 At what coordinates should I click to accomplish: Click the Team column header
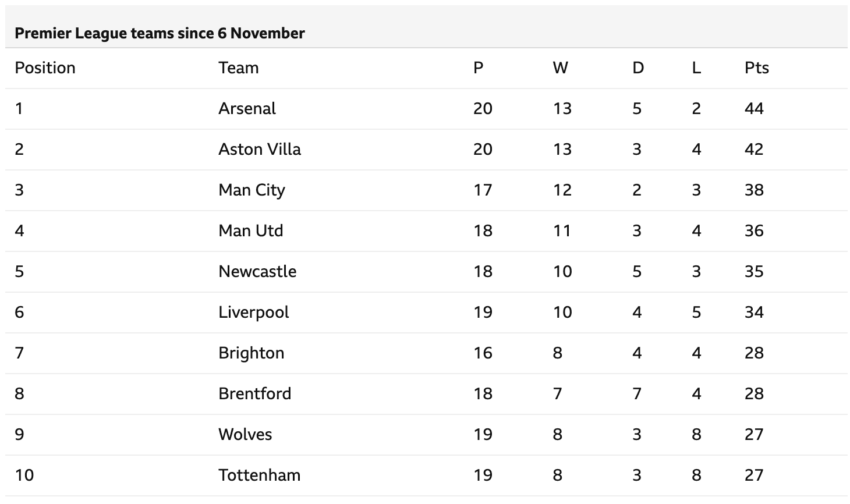coord(238,68)
